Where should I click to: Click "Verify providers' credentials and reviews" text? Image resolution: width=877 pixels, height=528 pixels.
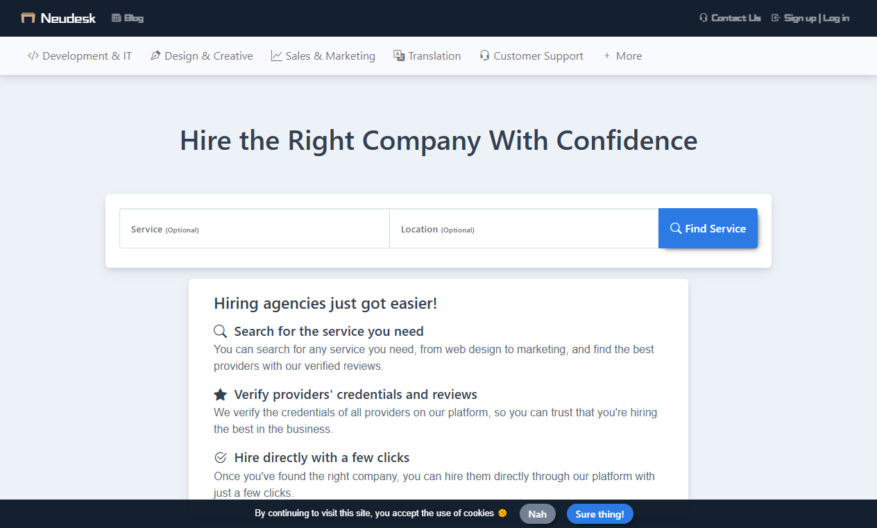(356, 394)
